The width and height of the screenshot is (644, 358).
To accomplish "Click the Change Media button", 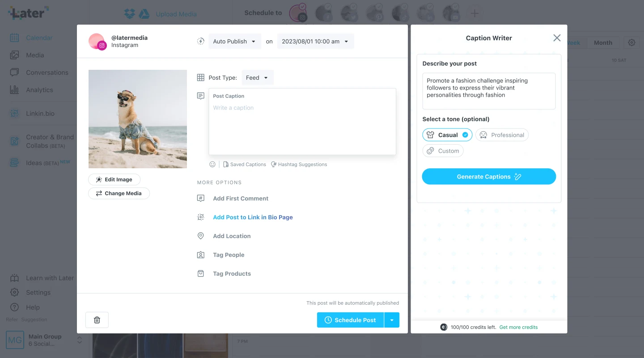I will pos(119,193).
